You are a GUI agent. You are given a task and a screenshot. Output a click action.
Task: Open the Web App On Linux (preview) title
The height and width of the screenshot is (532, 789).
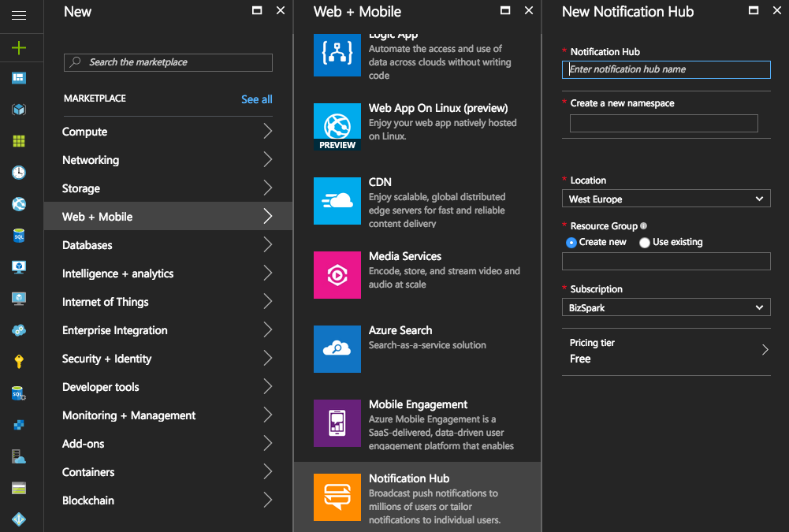(438, 108)
